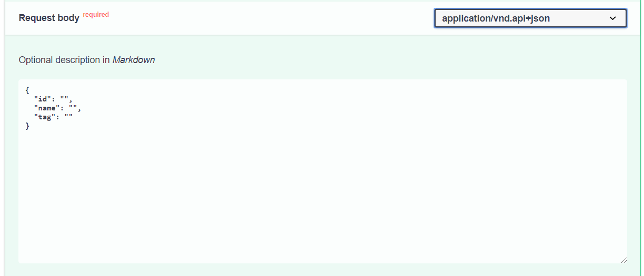Click the Request body heading
The width and height of the screenshot is (644, 276).
pyautogui.click(x=49, y=18)
